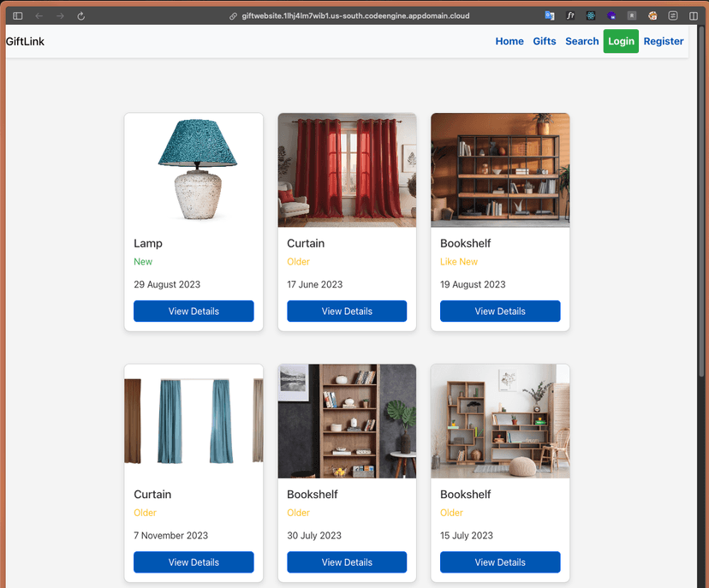Click the WhatFont extension icon
Viewport: 709px width, 588px height.
[570, 15]
